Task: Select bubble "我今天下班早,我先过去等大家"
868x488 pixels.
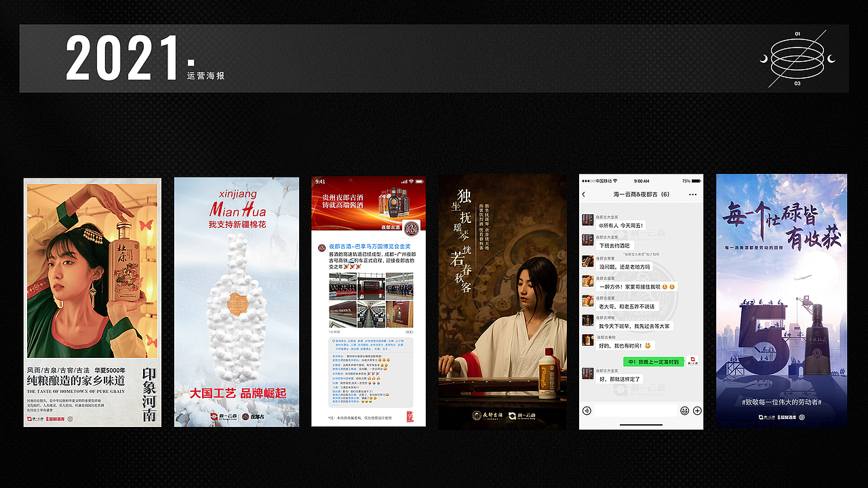Action: 634,326
